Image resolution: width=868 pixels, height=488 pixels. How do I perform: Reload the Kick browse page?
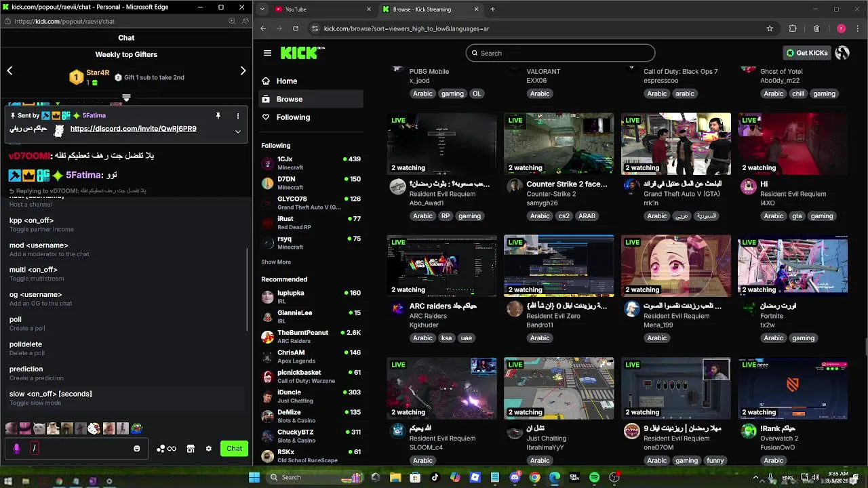click(x=296, y=28)
